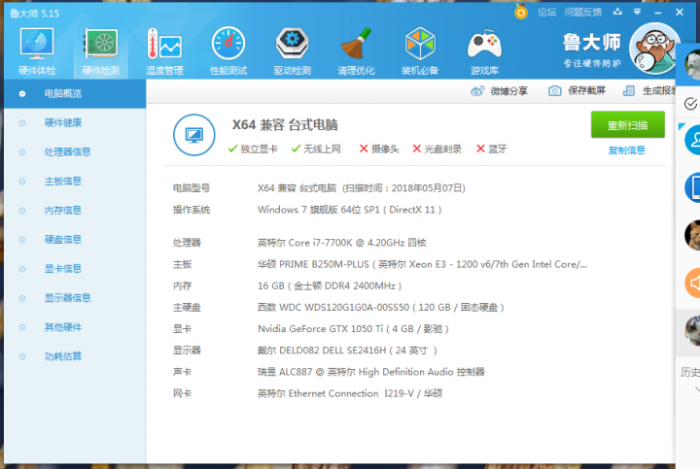Click the 硬件检测 circuit board icon
The height and width of the screenshot is (469, 700).
(x=101, y=47)
